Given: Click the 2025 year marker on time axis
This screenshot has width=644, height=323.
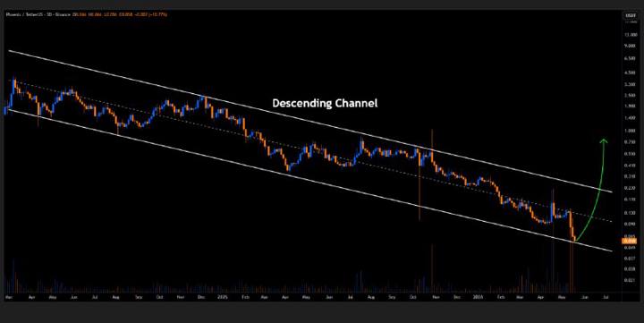Looking at the screenshot, I should click(223, 296).
